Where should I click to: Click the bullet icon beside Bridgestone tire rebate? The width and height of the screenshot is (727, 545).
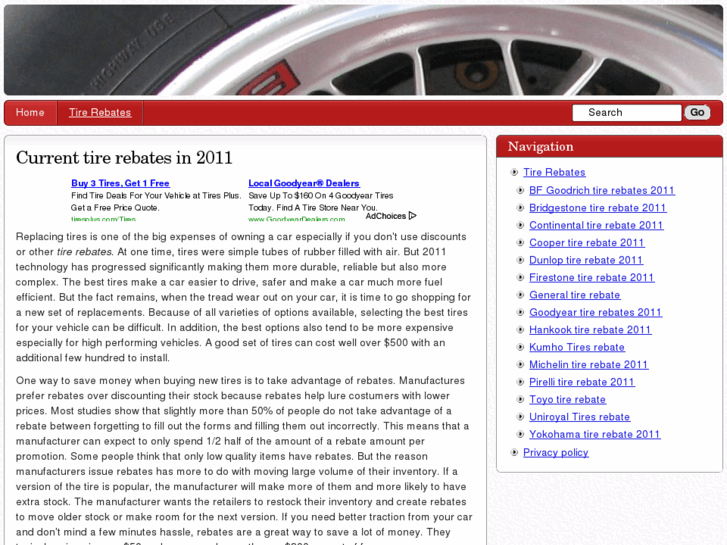click(520, 208)
